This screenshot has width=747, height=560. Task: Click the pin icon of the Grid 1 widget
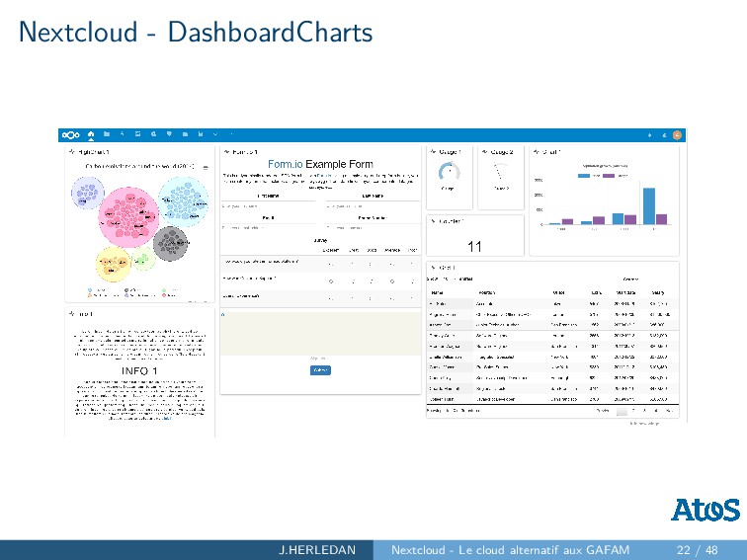pos(433,268)
